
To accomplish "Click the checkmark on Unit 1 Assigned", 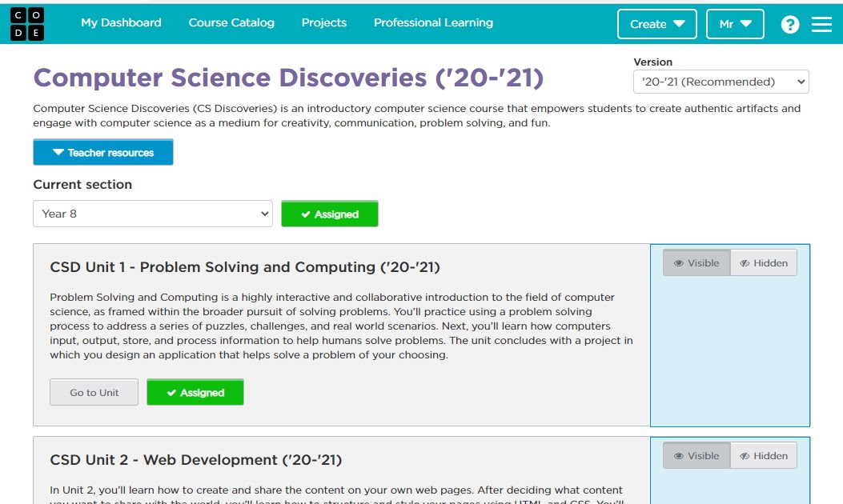I will tap(171, 393).
